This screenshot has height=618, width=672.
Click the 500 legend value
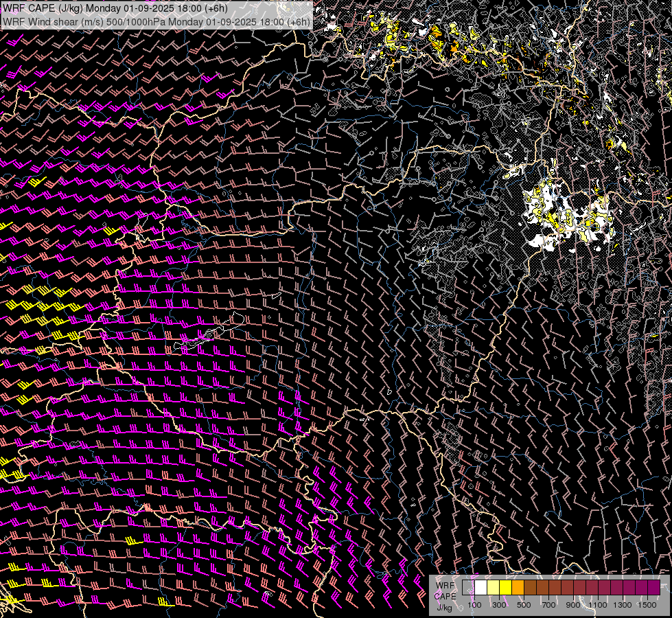click(x=524, y=605)
